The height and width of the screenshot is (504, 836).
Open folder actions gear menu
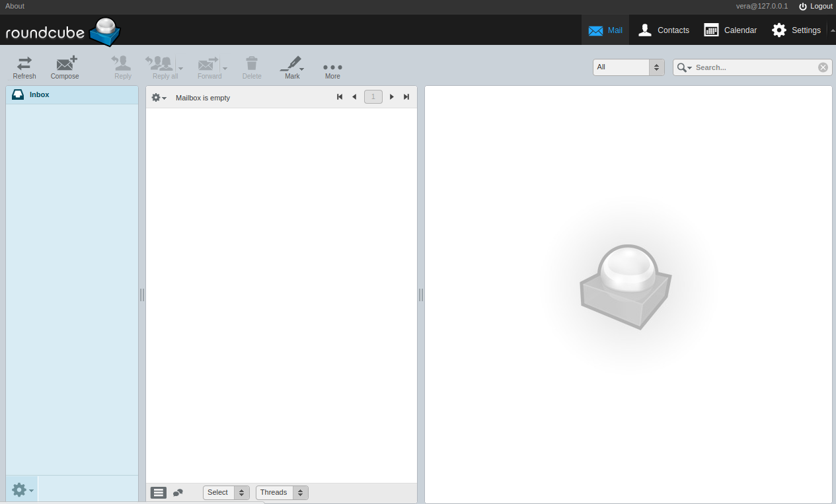22,490
